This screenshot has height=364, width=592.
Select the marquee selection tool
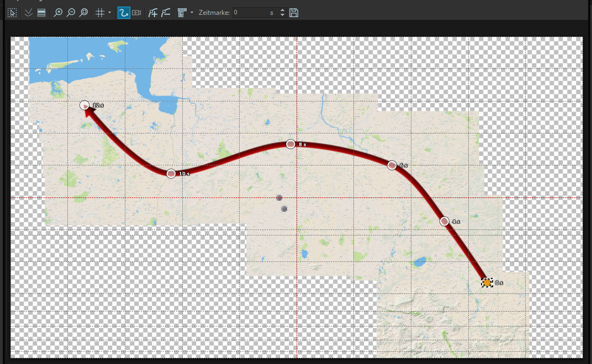coord(12,12)
